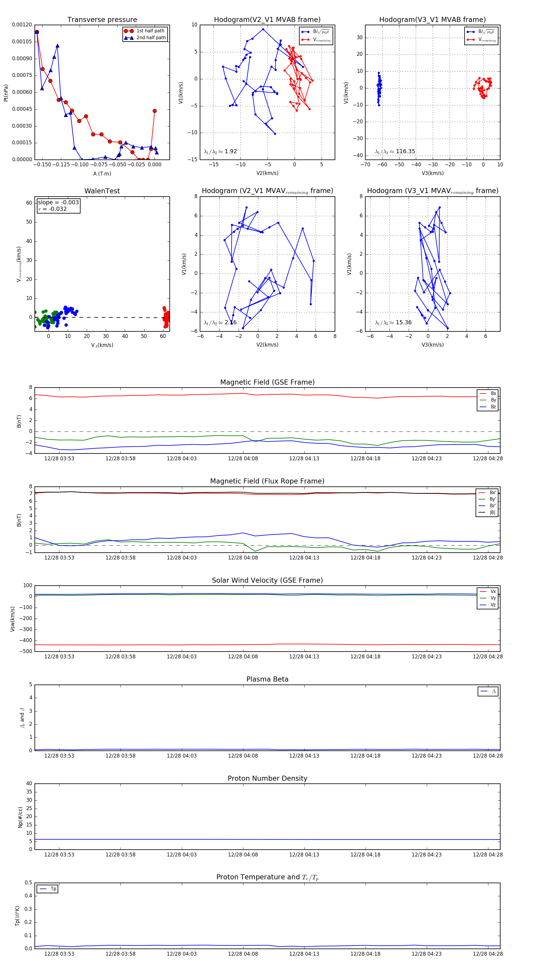Click '1st half path' legend entry
535x980 pixels.
(145, 31)
